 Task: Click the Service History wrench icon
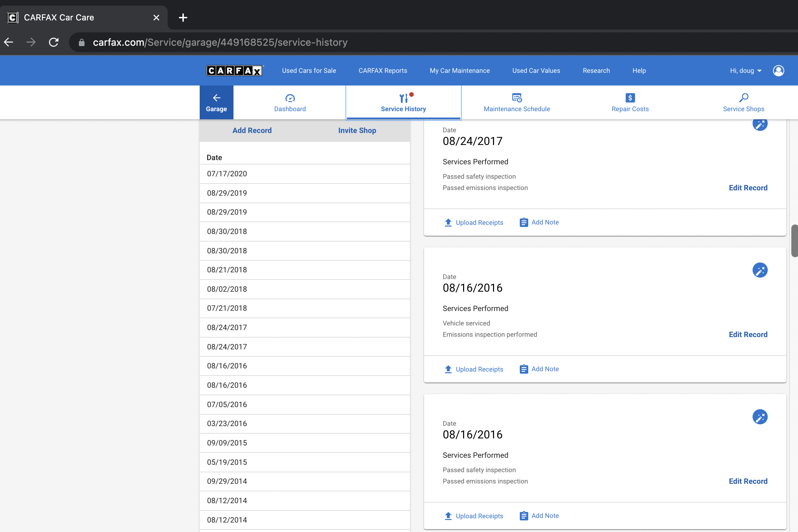coord(404,98)
